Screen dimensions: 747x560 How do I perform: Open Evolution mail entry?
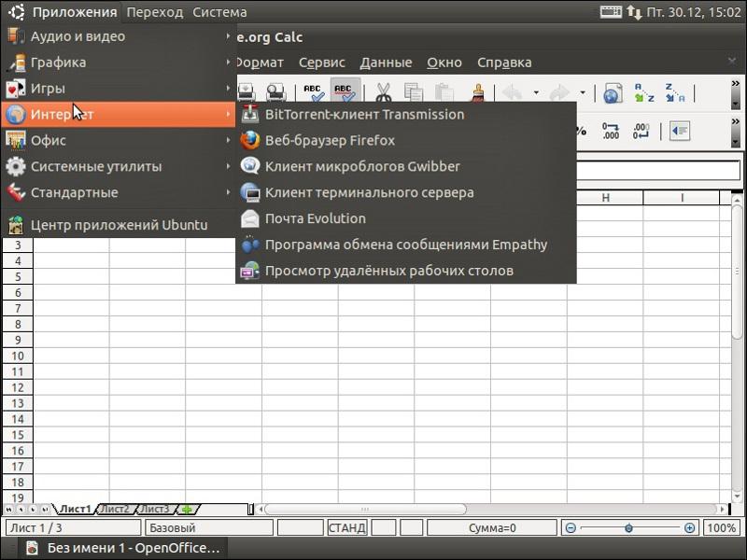coord(406,218)
